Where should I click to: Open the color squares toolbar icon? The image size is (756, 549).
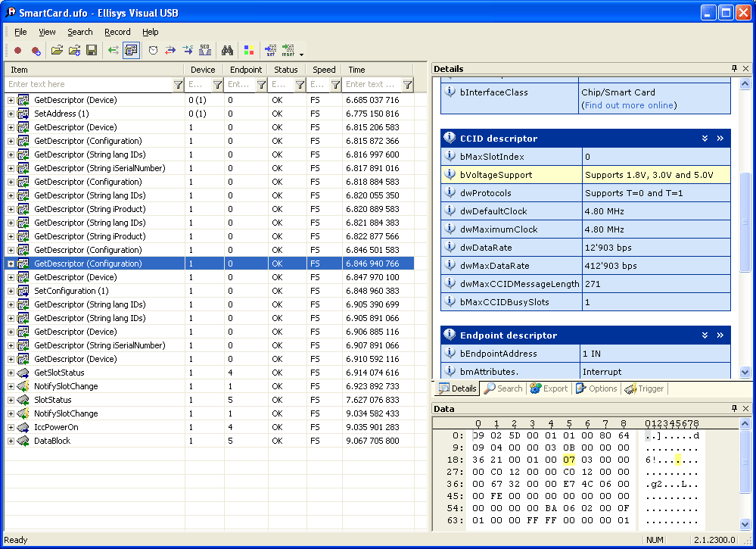pyautogui.click(x=248, y=51)
